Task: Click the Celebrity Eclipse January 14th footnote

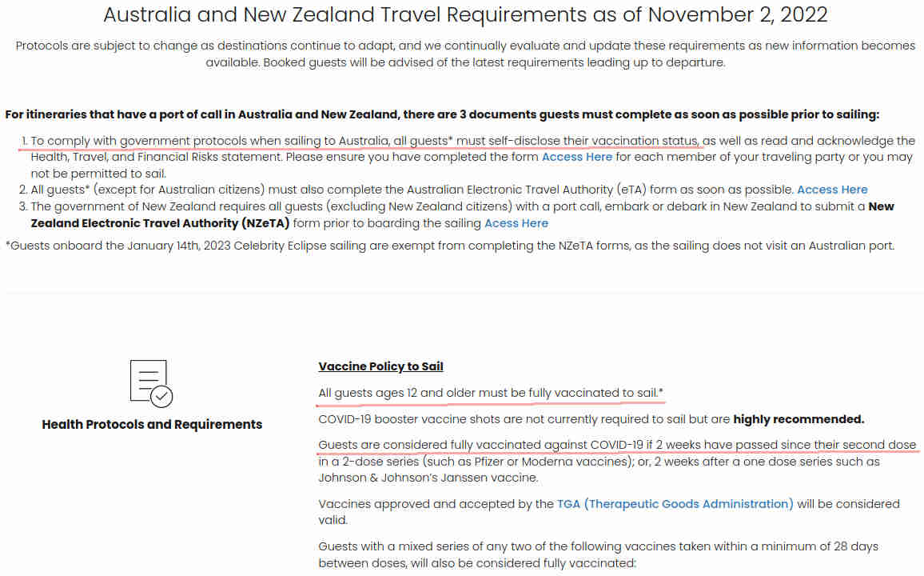Action: [450, 246]
